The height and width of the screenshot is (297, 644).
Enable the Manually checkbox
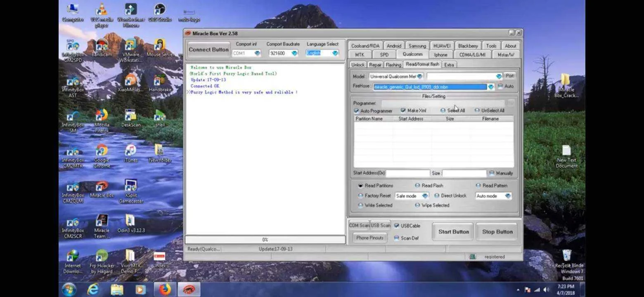coord(492,173)
